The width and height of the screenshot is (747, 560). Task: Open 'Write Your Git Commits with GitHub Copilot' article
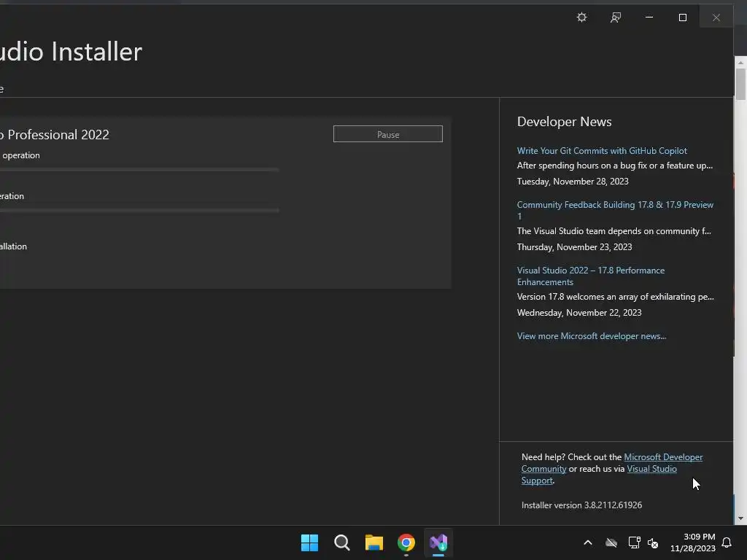pos(602,150)
